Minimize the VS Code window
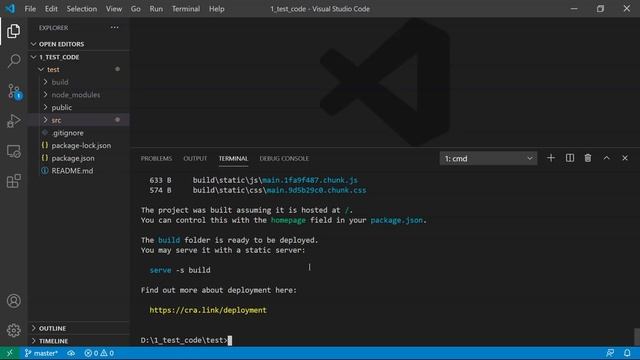Image resolution: width=640 pixels, height=360 pixels. [x=574, y=9]
